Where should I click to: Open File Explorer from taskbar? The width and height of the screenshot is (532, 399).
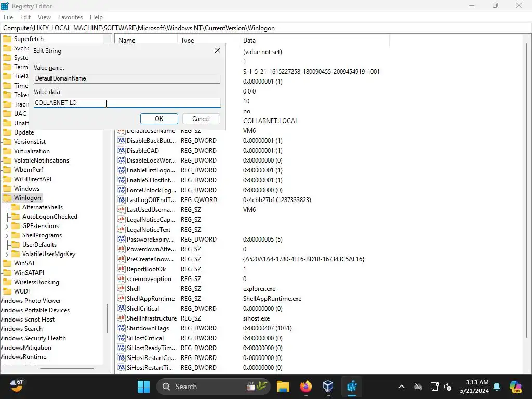click(x=283, y=387)
